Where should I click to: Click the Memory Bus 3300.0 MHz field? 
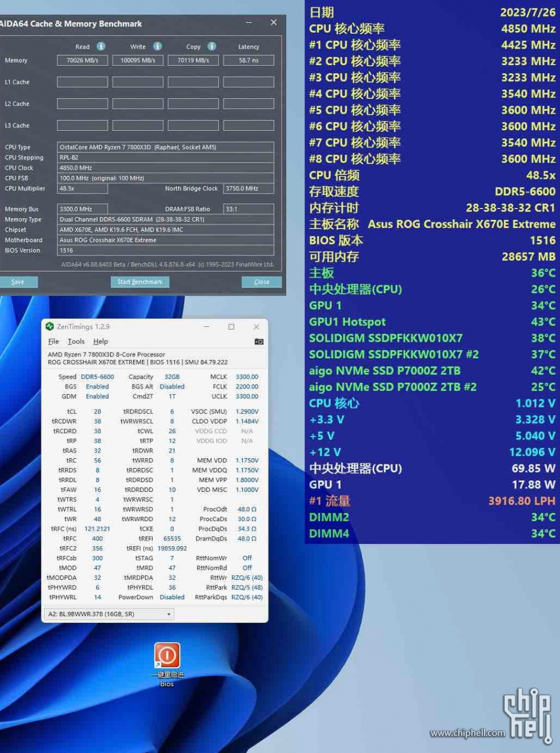click(x=82, y=209)
